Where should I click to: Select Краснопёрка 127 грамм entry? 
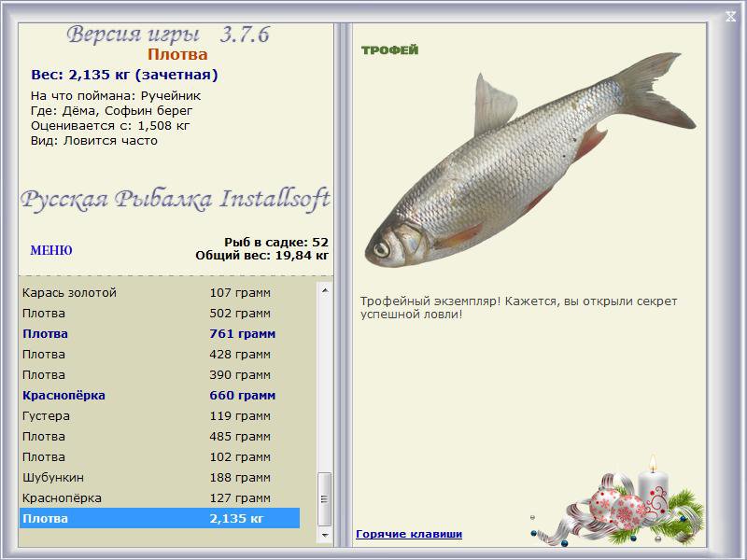point(160,497)
